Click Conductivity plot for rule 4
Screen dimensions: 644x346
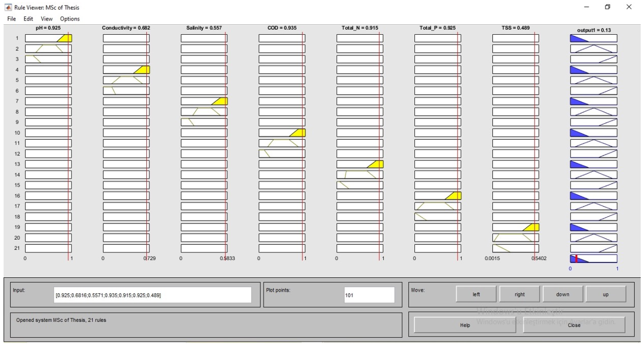click(126, 69)
